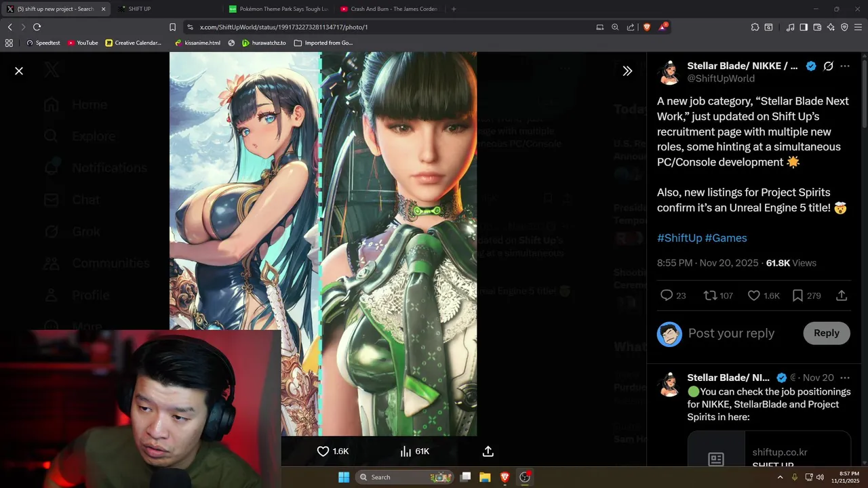Viewport: 868px width, 488px height.
Task: Open the @ShiftUpWorld handle link
Action: [721, 79]
